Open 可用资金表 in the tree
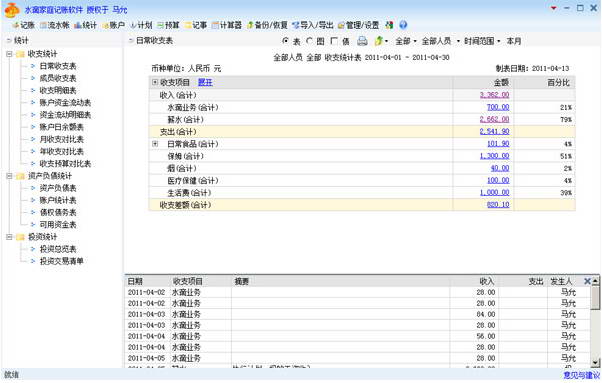Image resolution: width=602 pixels, height=383 pixels. click(x=58, y=225)
